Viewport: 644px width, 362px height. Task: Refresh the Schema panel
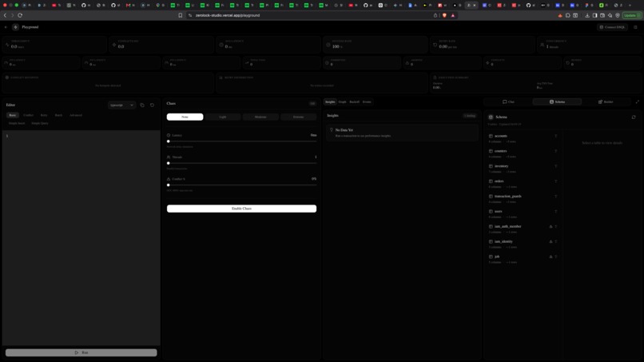click(x=634, y=117)
